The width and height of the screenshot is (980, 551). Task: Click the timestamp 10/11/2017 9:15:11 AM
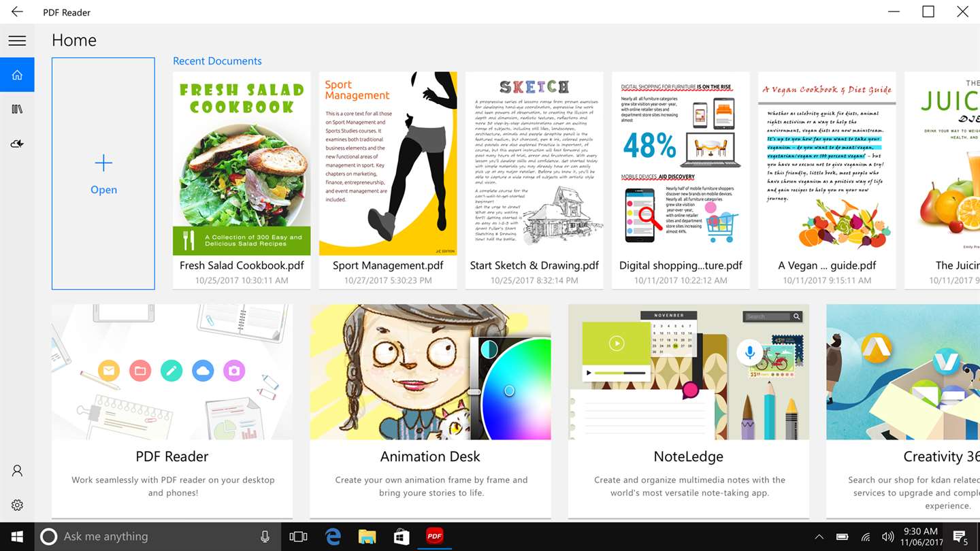(827, 280)
